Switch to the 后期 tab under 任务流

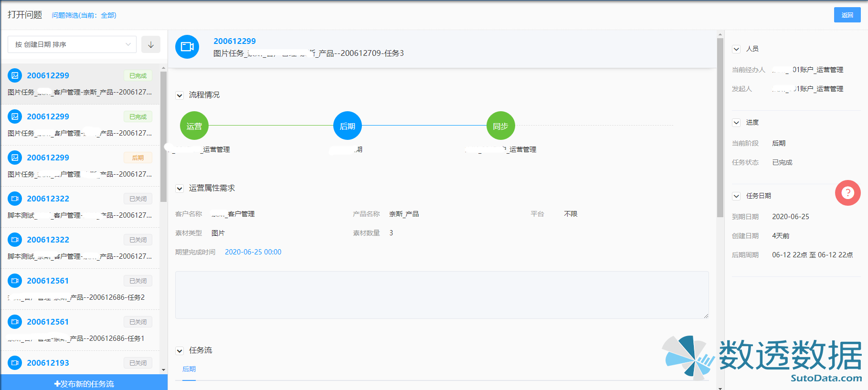point(189,369)
